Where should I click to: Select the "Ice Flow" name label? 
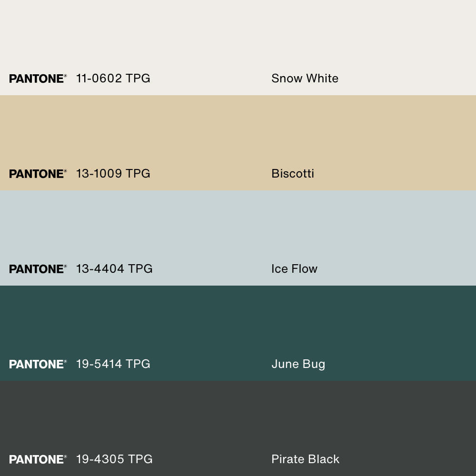(294, 269)
